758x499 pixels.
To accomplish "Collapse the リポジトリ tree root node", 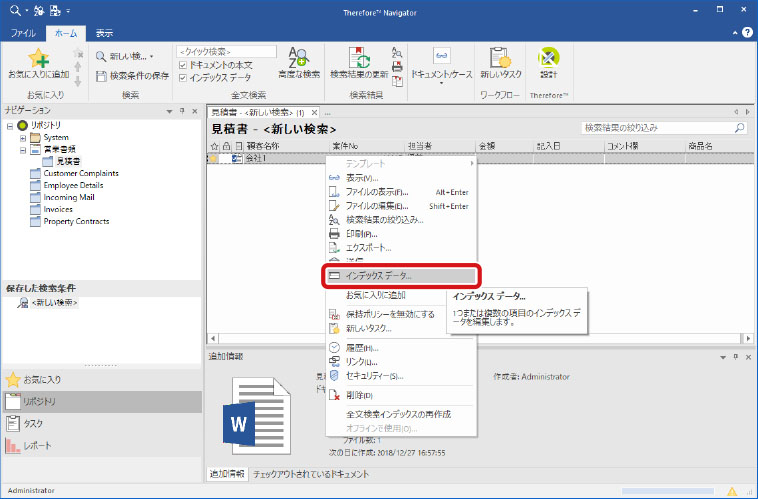I will (10, 125).
